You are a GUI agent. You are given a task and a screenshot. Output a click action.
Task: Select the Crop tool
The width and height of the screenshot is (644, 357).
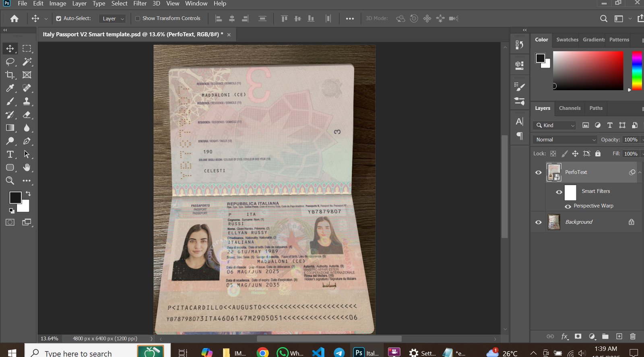[10, 75]
